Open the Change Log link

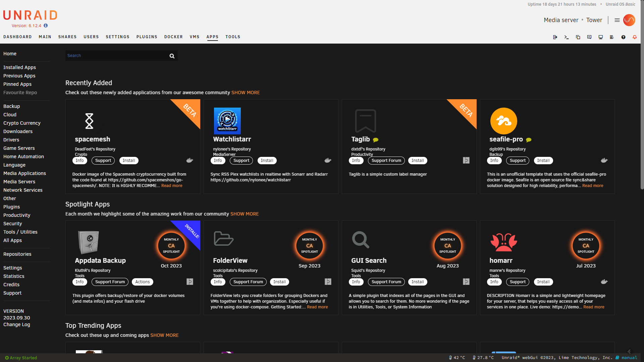point(16,324)
